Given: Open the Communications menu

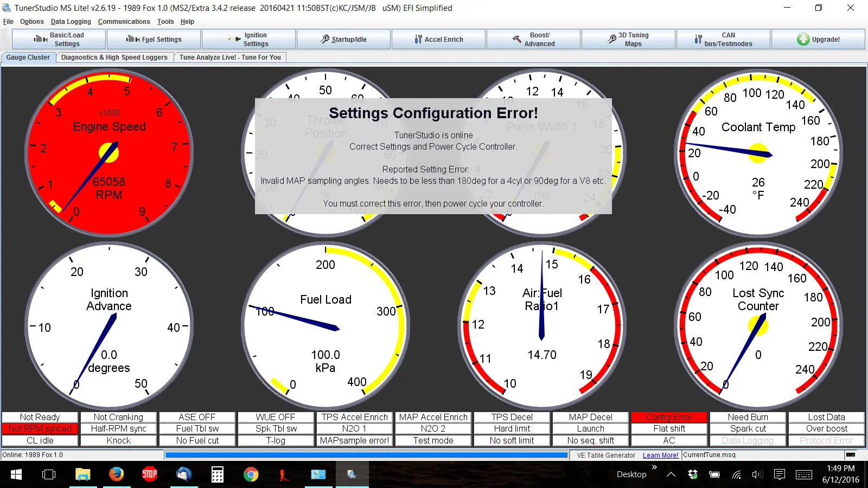Looking at the screenshot, I should (124, 22).
